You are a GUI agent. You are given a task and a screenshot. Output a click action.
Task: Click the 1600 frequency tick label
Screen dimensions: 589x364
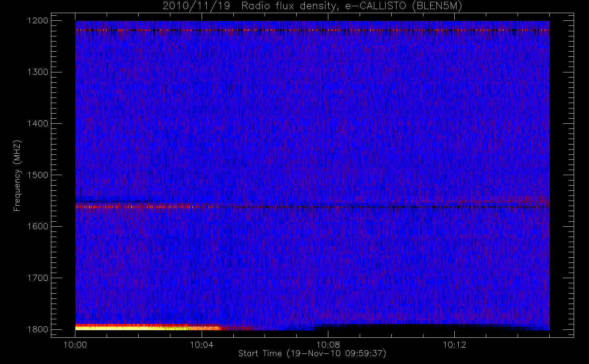38,226
